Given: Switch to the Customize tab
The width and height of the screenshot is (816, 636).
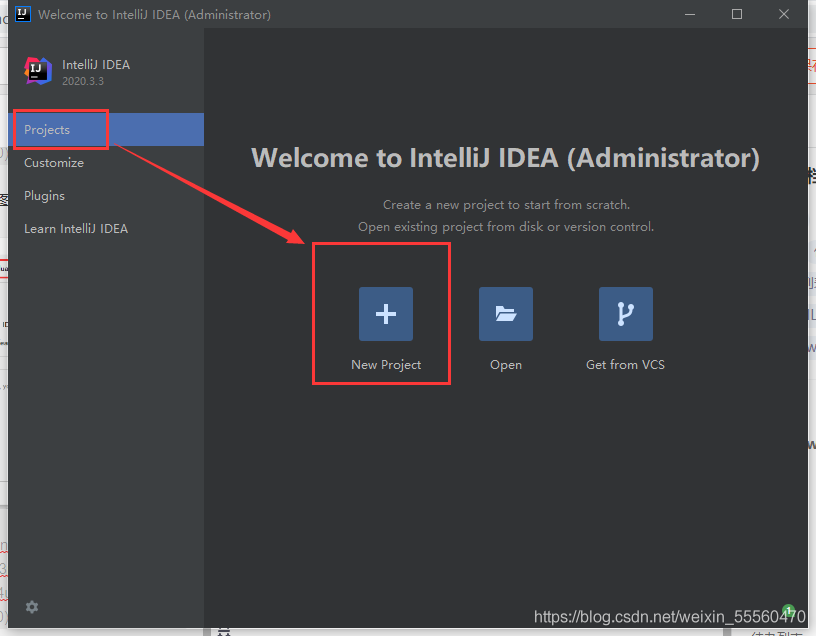Looking at the screenshot, I should click(106, 163).
